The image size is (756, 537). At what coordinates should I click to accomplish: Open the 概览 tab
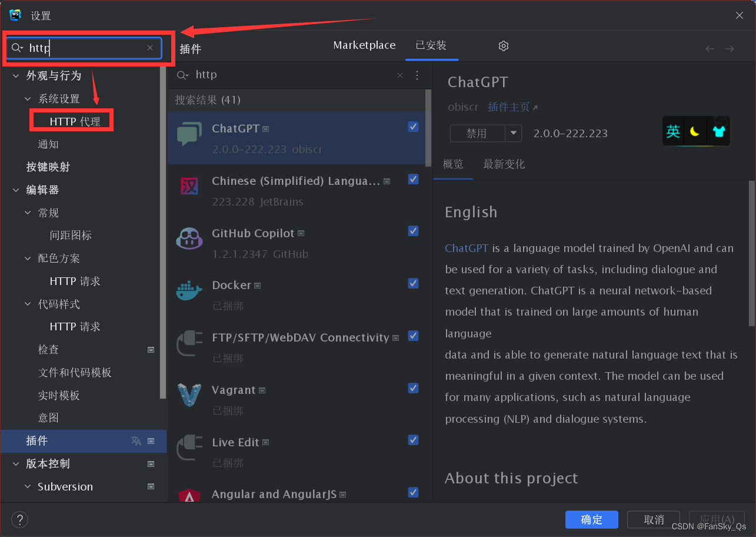click(453, 164)
